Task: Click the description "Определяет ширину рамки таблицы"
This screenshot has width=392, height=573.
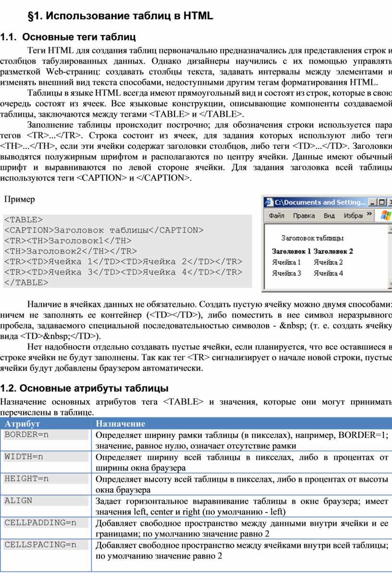Action: (242, 440)
